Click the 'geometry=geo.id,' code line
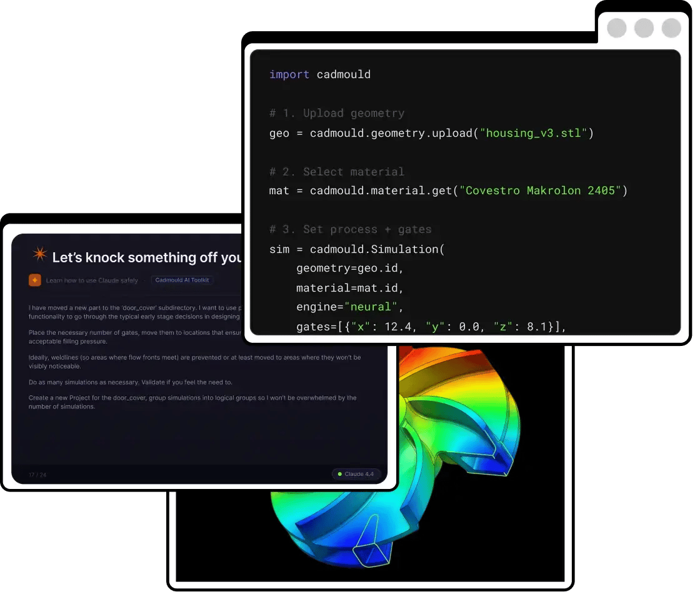Image resolution: width=700 pixels, height=592 pixels. tap(350, 269)
